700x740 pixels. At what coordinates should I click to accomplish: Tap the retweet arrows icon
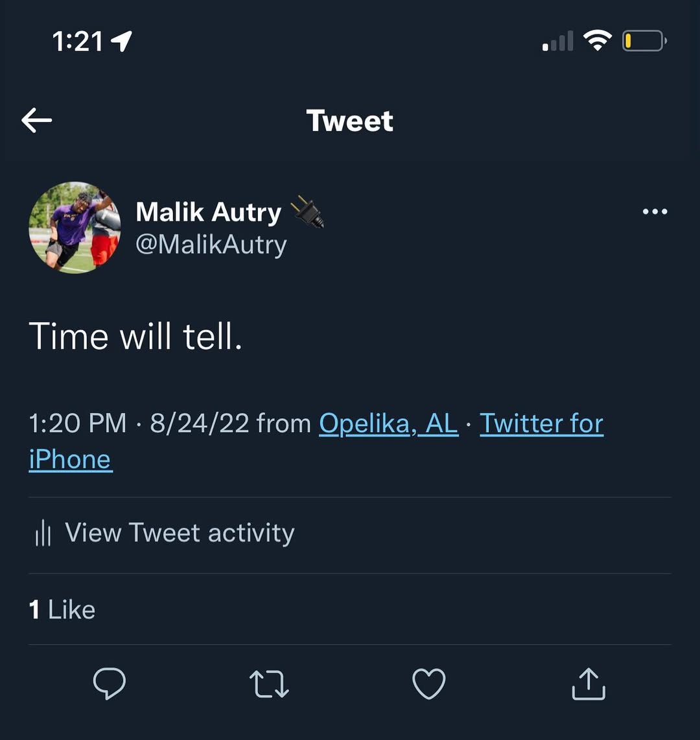coord(269,684)
